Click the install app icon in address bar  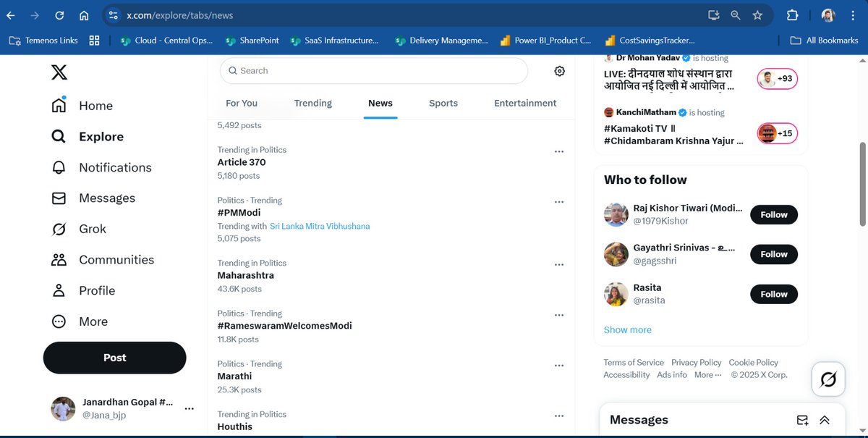713,15
